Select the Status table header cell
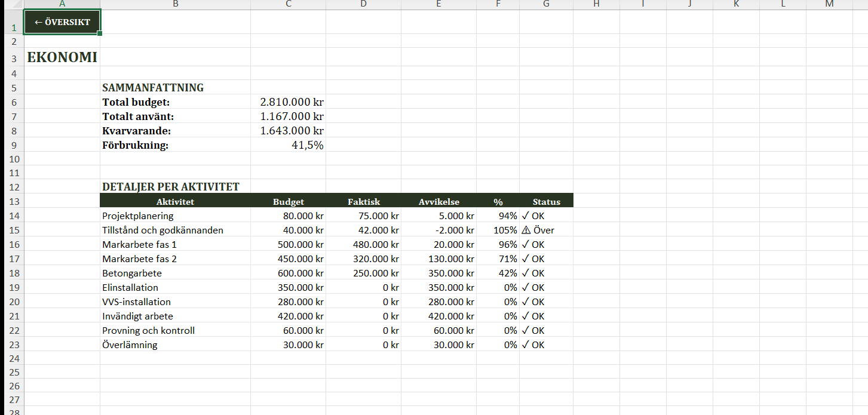 tap(547, 202)
